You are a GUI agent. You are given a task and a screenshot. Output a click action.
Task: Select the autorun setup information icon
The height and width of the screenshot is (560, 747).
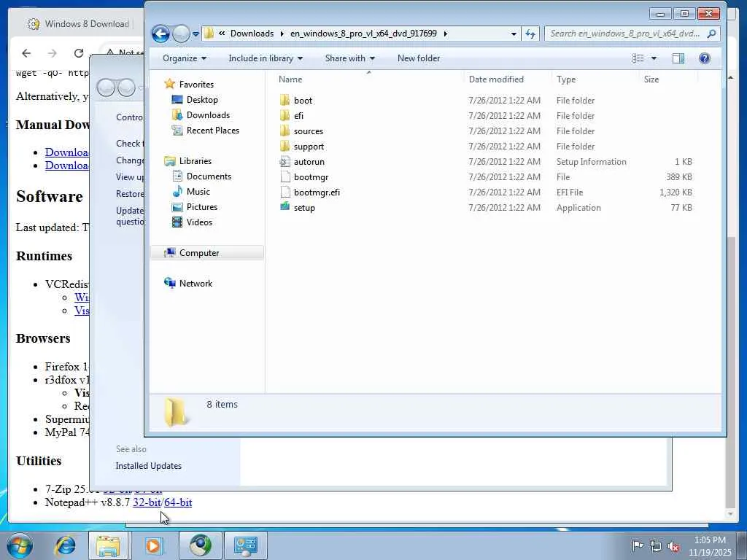click(x=285, y=161)
